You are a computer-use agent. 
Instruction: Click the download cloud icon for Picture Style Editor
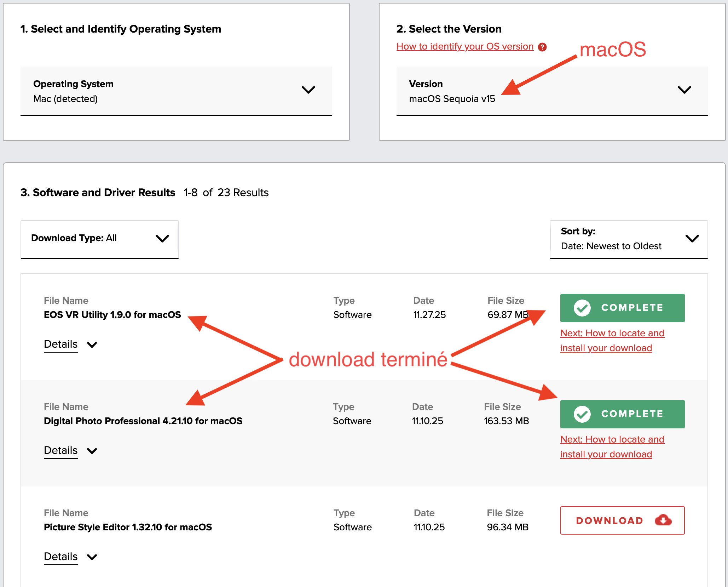coord(663,520)
